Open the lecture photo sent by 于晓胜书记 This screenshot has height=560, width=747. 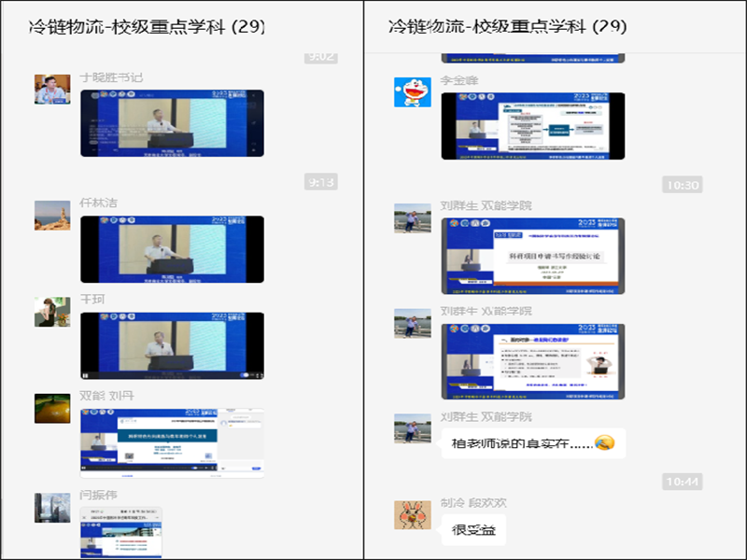[x=172, y=123]
